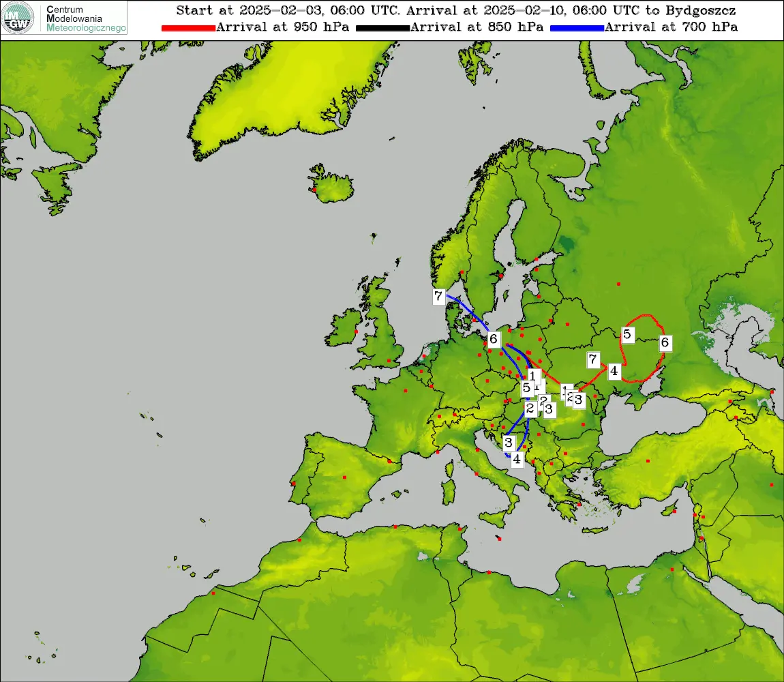Select day 6 marker on blue trajectory
784x682 pixels.
pyautogui.click(x=494, y=339)
